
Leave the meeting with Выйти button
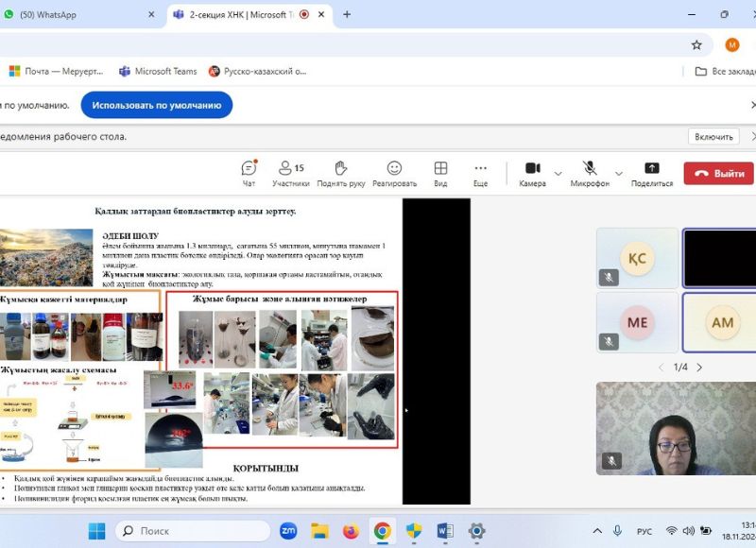coord(719,174)
